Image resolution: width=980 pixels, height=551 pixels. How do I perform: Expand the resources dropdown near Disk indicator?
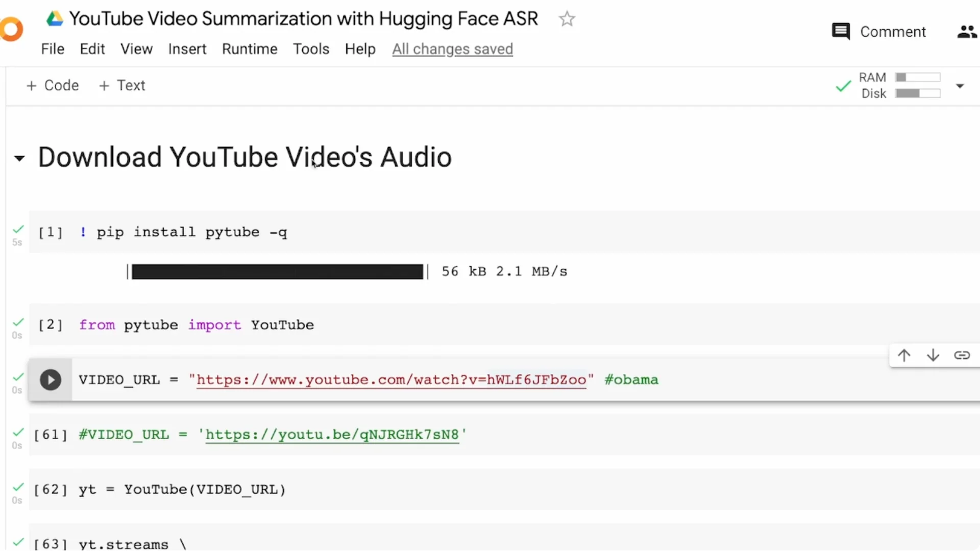(x=960, y=86)
